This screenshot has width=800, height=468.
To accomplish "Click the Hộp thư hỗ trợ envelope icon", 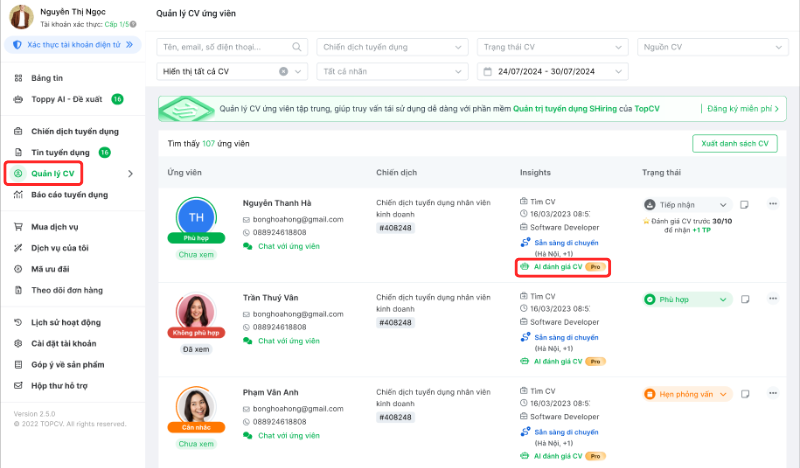I will click(18, 385).
